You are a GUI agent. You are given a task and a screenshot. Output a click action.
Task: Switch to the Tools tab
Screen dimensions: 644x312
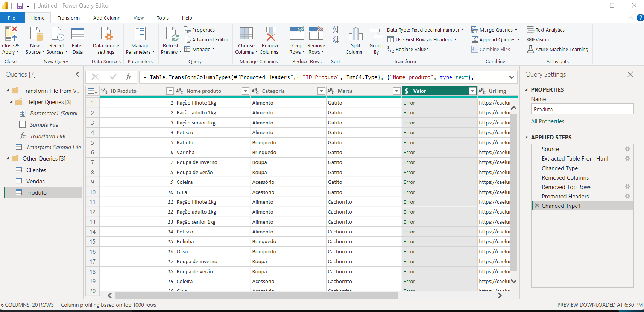[x=163, y=18]
